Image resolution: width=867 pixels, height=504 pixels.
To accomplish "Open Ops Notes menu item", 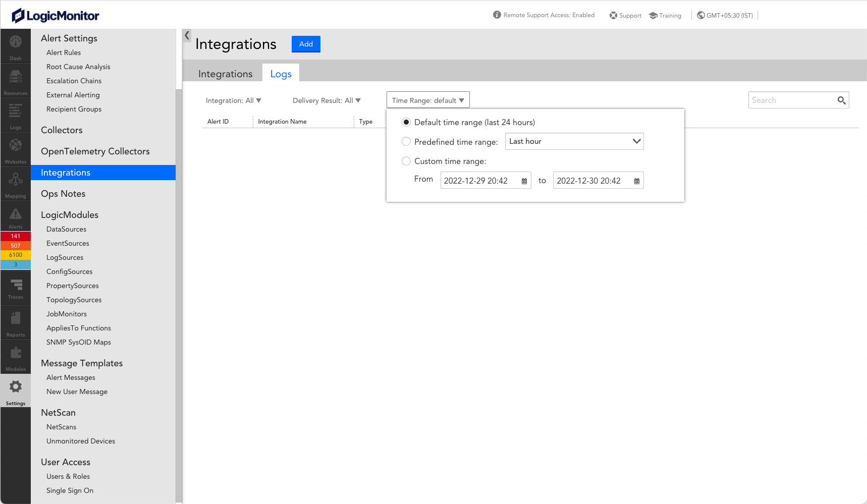I will tap(63, 194).
